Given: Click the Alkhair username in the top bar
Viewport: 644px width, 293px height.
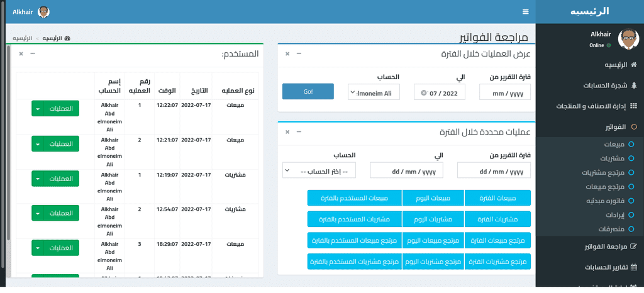Looking at the screenshot, I should 23,12.
